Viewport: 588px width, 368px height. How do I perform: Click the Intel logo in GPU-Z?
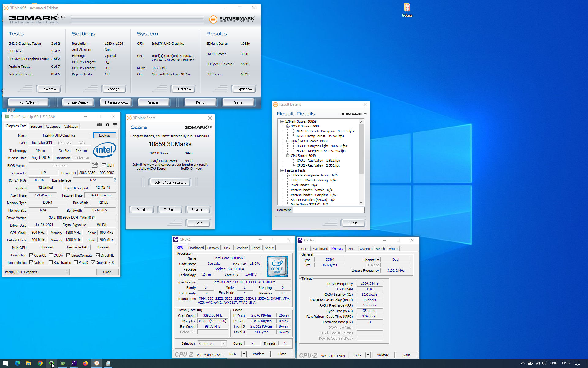105,150
